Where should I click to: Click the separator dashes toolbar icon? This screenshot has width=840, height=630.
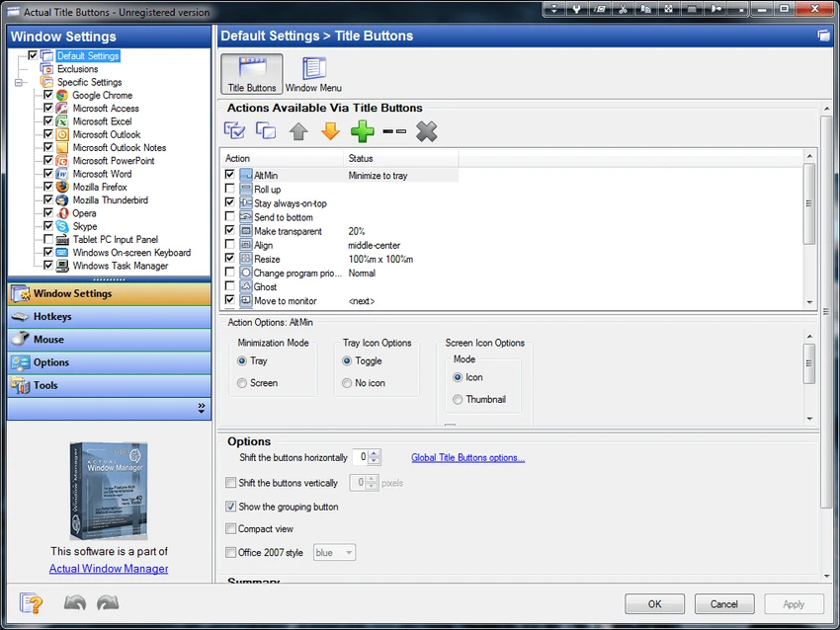tap(394, 131)
